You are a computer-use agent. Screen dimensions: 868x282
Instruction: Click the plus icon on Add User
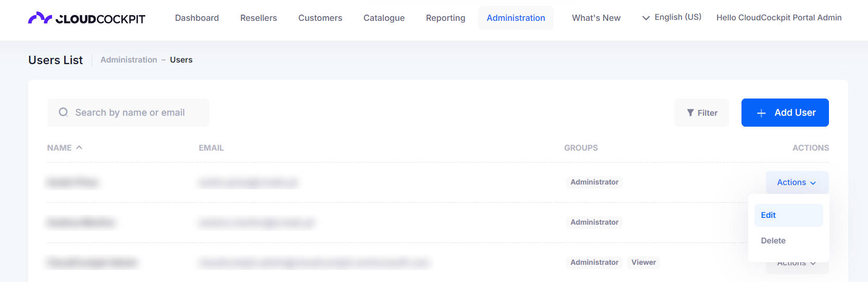[761, 113]
